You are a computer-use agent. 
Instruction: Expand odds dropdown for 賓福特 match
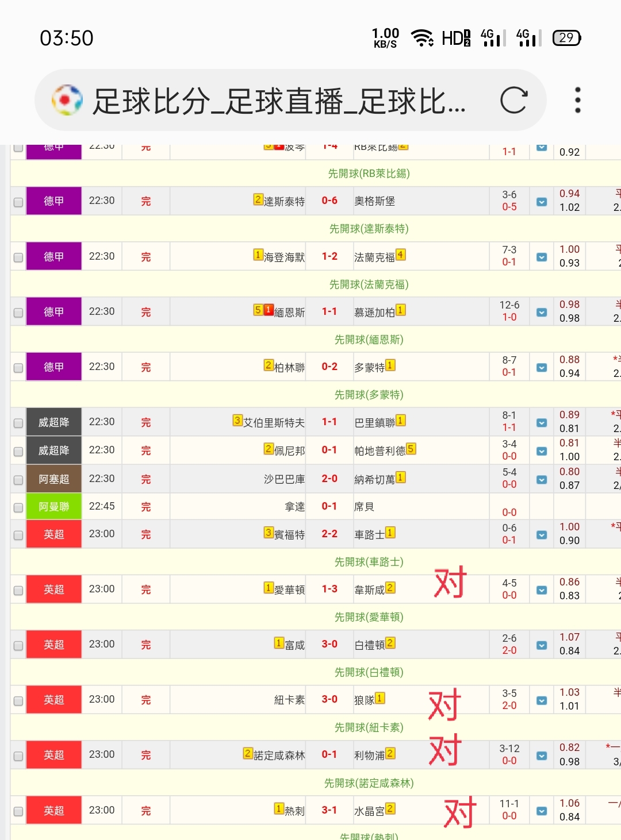(x=542, y=534)
